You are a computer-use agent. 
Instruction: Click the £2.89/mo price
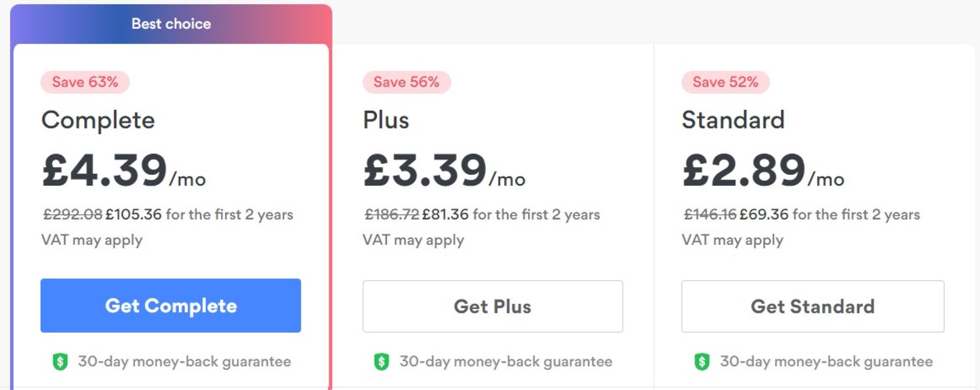click(x=763, y=171)
